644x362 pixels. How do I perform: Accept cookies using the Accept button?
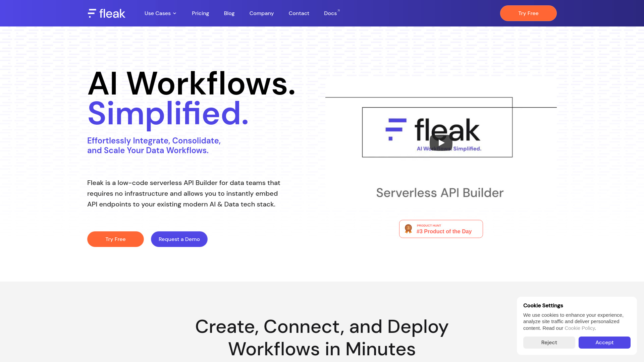[605, 343]
